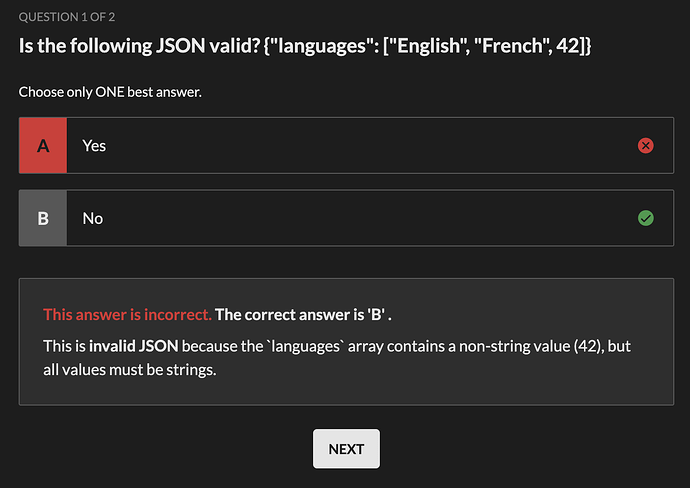Click the red "This answer is incorrect." text

pos(128,315)
